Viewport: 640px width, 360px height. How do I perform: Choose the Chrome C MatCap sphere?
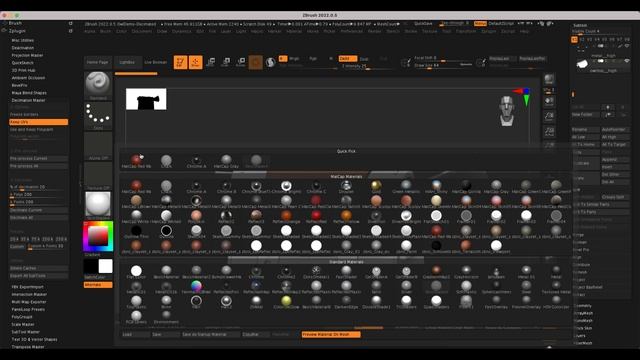click(x=316, y=186)
